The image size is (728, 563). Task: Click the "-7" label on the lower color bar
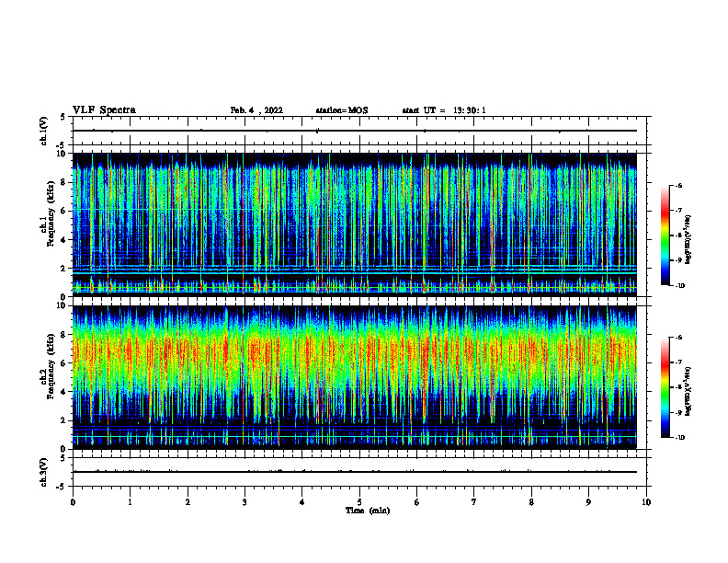678,362
